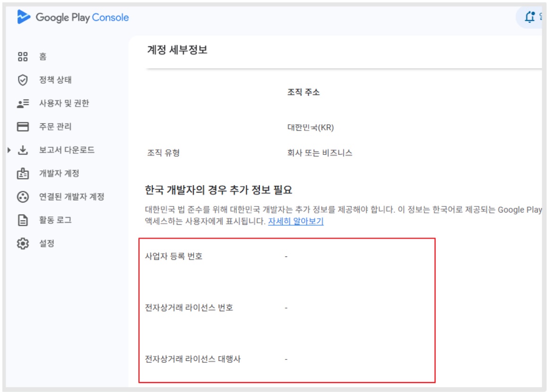The width and height of the screenshot is (548, 392).
Task: Click the dash value beside 전자상거래 라이선스 번호
Action: 286,308
